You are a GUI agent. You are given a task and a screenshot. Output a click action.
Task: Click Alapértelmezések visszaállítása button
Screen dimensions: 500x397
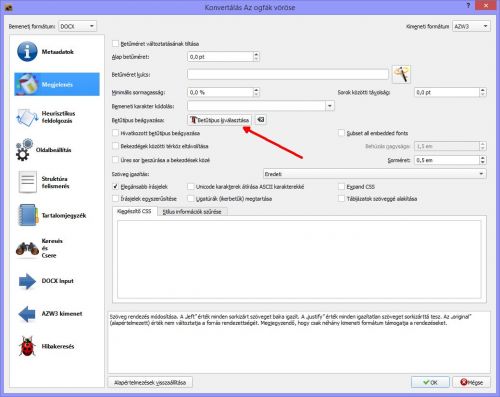tap(150, 382)
